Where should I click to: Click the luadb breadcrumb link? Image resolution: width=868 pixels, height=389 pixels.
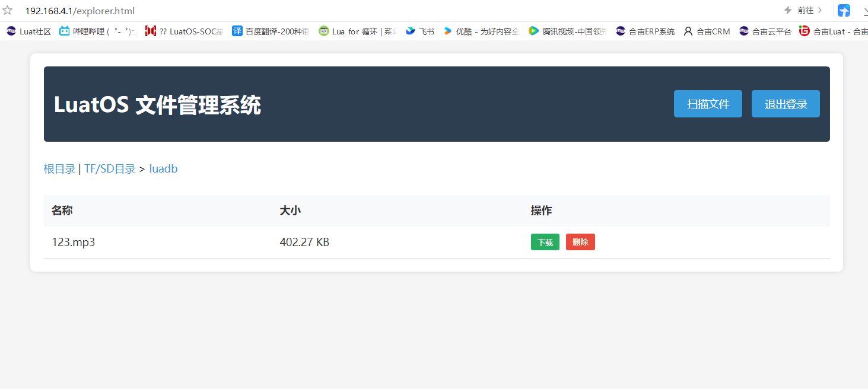tap(163, 169)
